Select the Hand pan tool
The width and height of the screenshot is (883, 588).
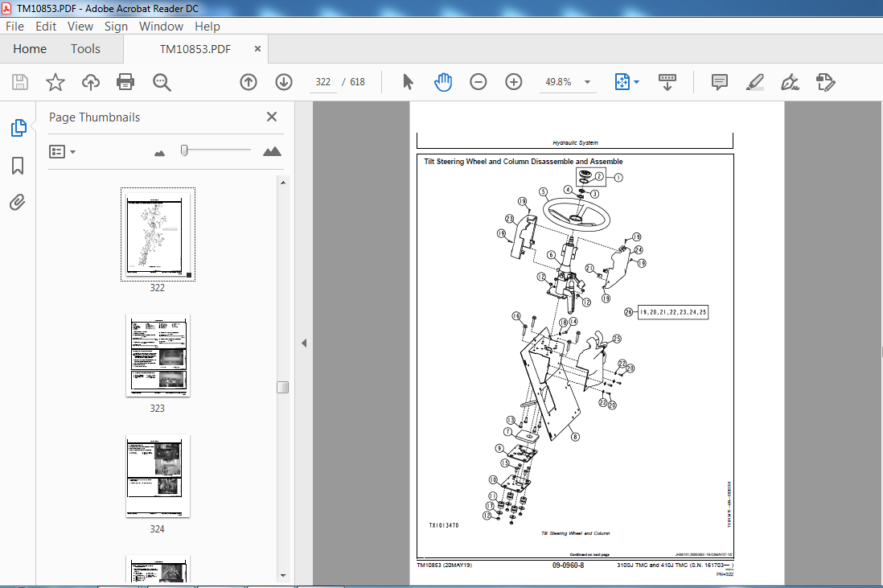(443, 82)
